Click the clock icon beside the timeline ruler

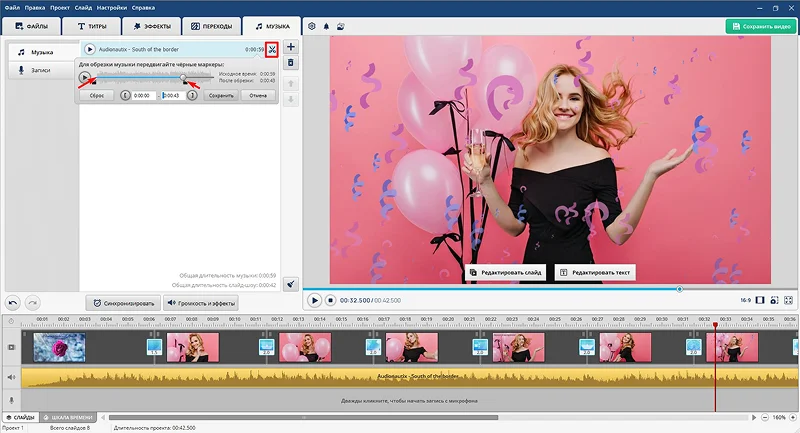point(11,321)
